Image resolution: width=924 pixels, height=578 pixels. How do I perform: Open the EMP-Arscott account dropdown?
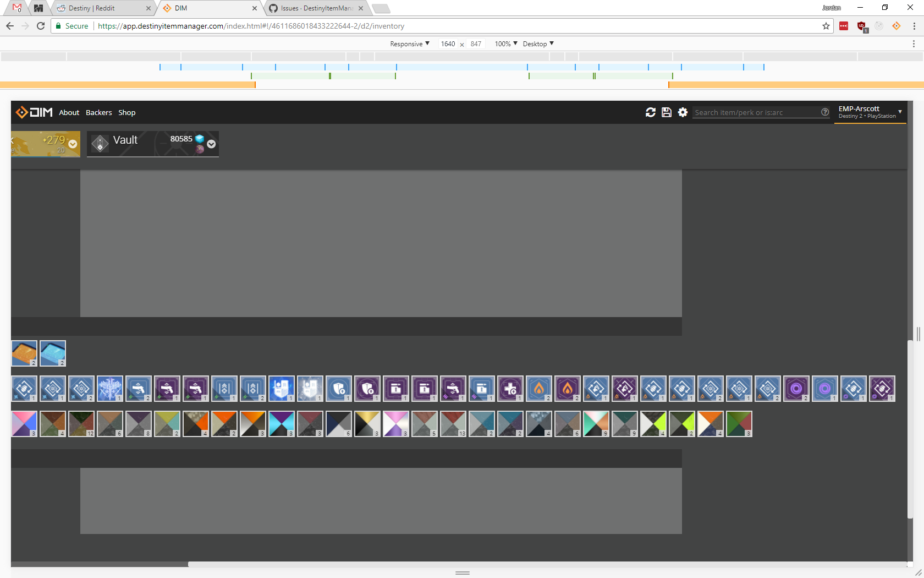870,112
